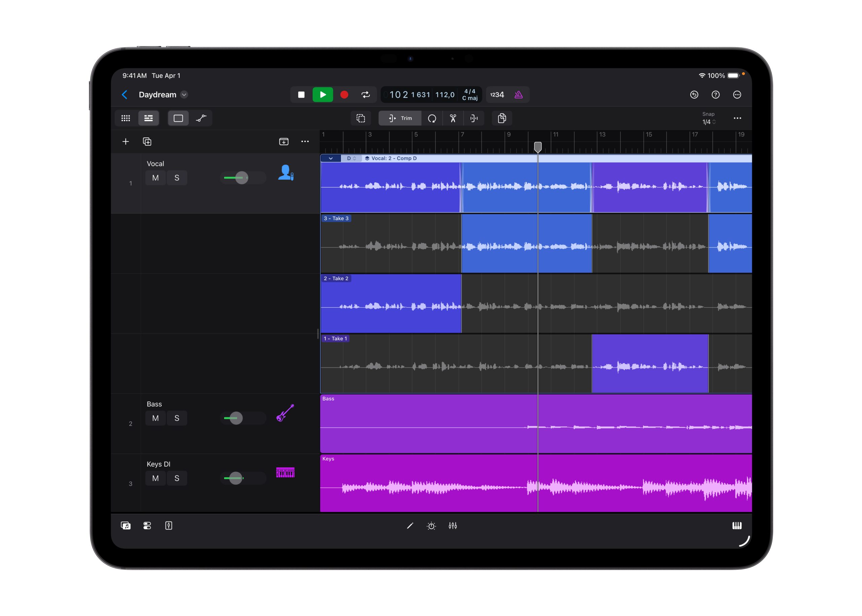Add a new track
The height and width of the screenshot is (616, 862).
tap(126, 141)
